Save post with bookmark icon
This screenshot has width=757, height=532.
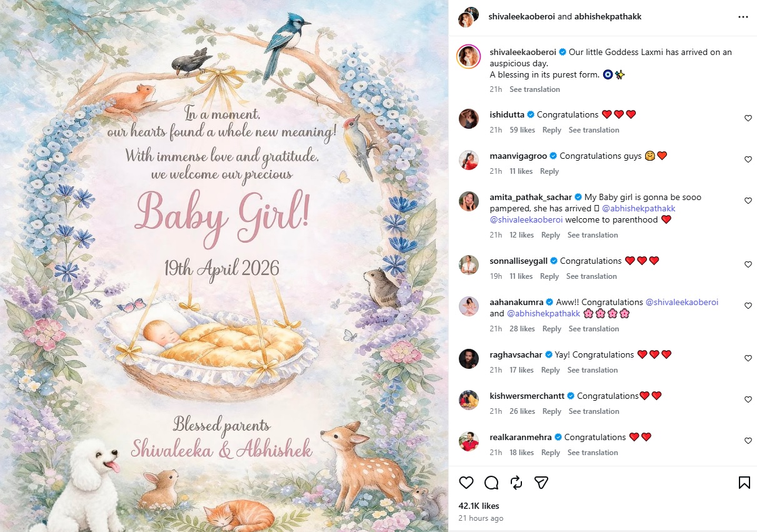coord(744,483)
